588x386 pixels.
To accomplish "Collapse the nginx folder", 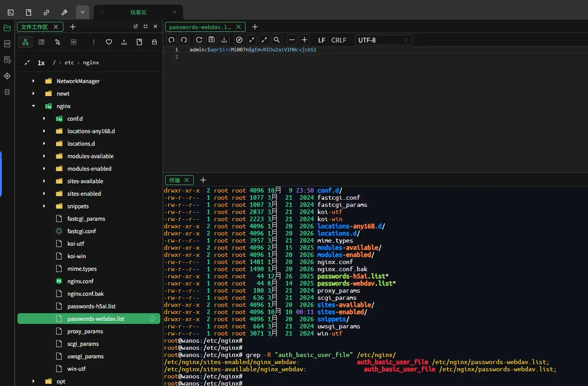I will coord(33,106).
